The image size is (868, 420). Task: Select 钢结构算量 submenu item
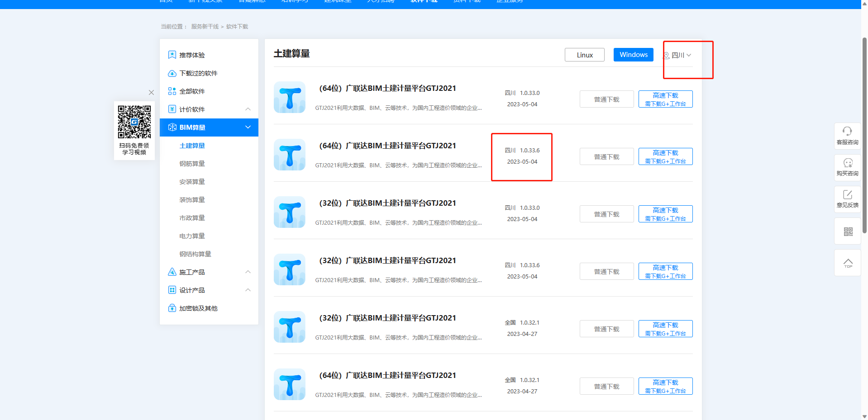click(195, 254)
